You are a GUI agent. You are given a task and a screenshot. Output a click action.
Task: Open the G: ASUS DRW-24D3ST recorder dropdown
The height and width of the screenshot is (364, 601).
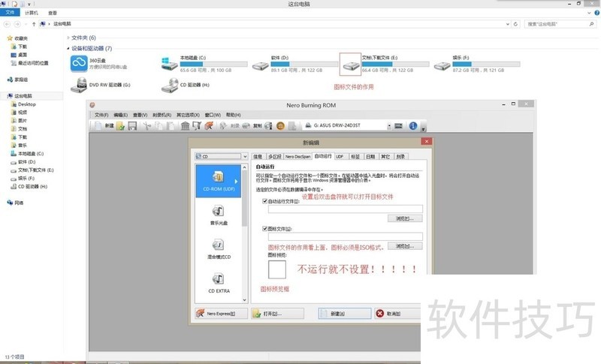pos(388,125)
